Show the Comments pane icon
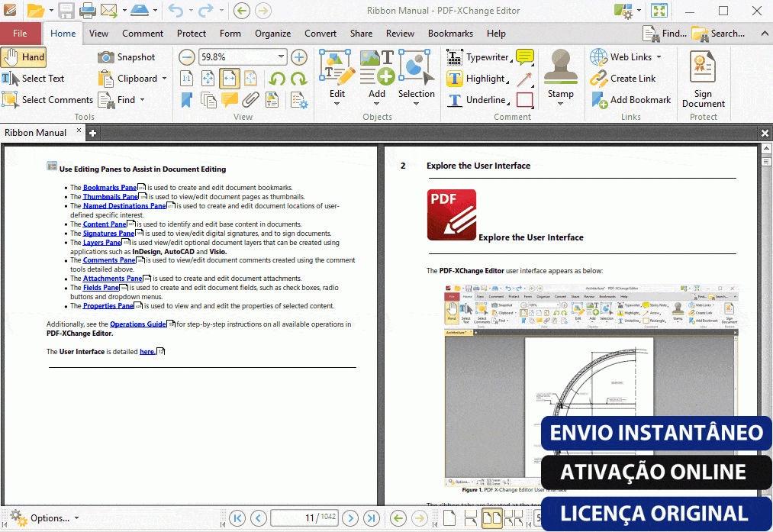This screenshot has height=532, width=773. [x=229, y=99]
